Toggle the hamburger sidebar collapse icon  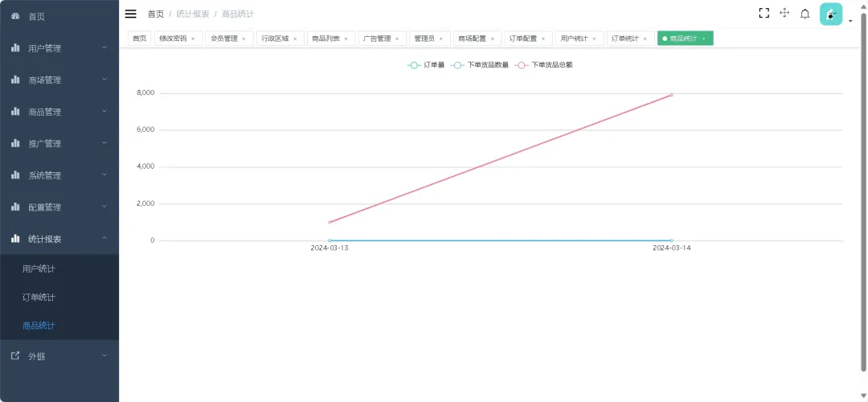pyautogui.click(x=131, y=14)
